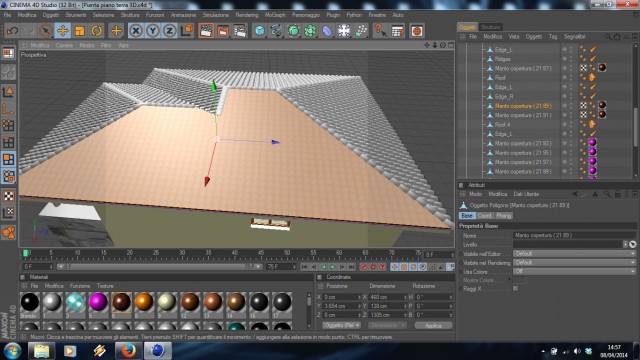Click the magenta material sphere
This screenshot has height=360, width=640.
click(98, 302)
